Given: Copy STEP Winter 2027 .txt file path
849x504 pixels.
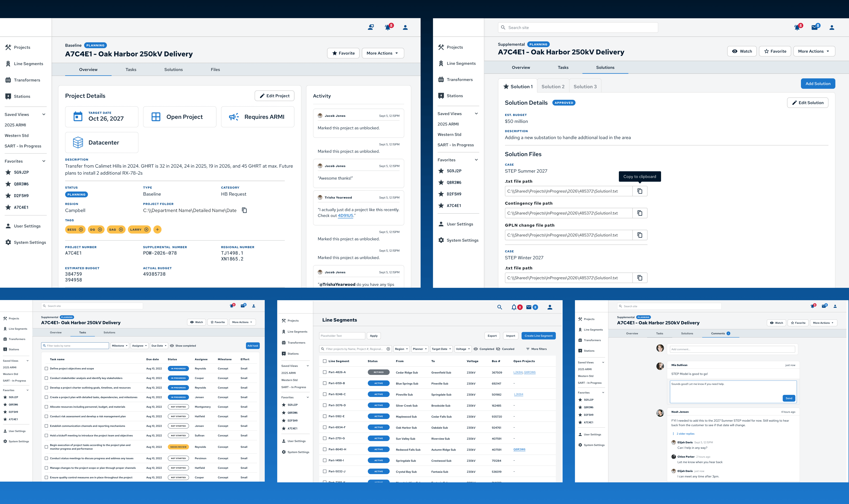Looking at the screenshot, I should pyautogui.click(x=640, y=278).
